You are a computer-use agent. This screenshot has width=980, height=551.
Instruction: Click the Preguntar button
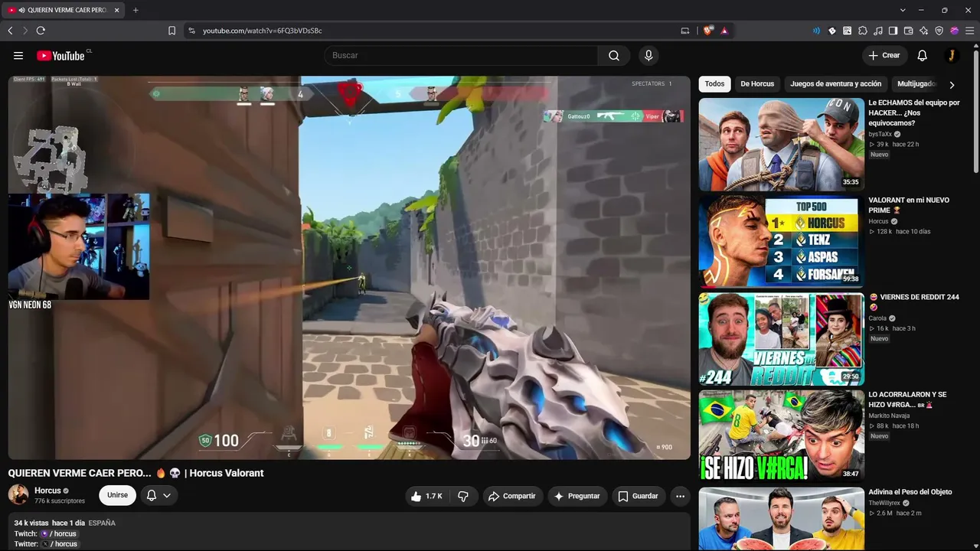click(577, 496)
